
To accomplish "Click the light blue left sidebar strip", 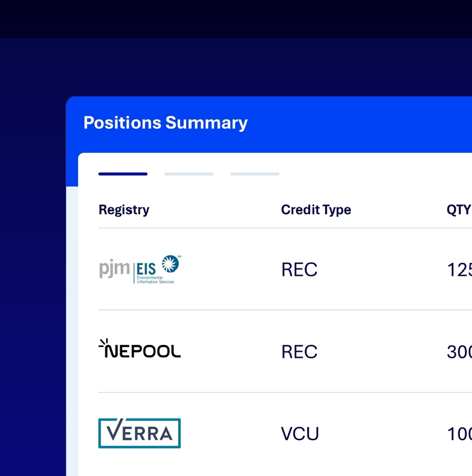I will 72,333.
